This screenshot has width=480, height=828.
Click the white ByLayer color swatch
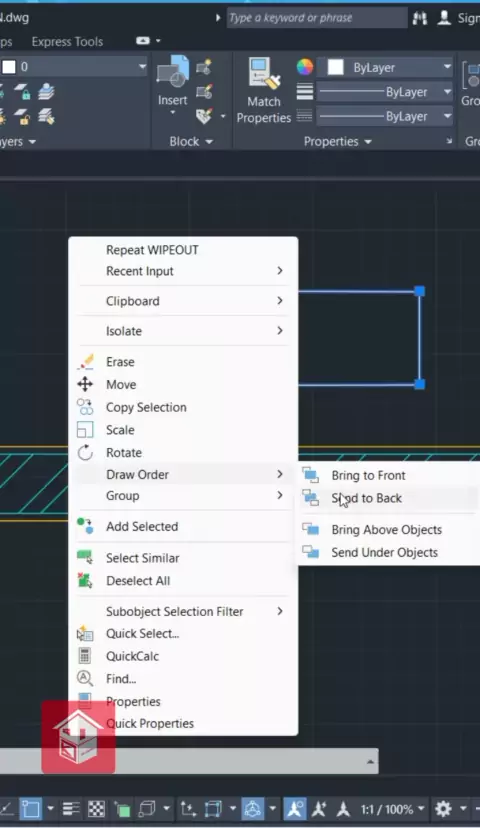336,67
